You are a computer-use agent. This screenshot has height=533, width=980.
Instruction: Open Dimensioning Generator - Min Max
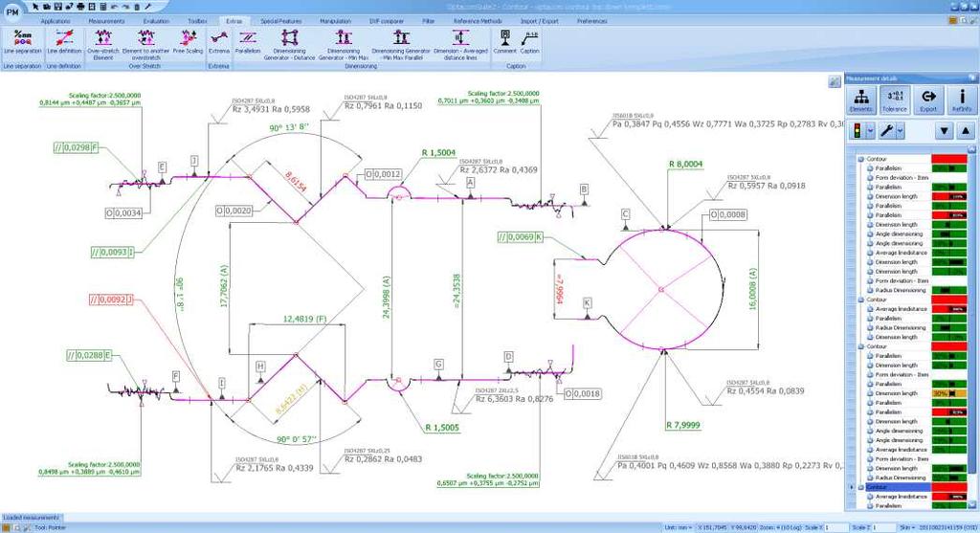[x=344, y=44]
